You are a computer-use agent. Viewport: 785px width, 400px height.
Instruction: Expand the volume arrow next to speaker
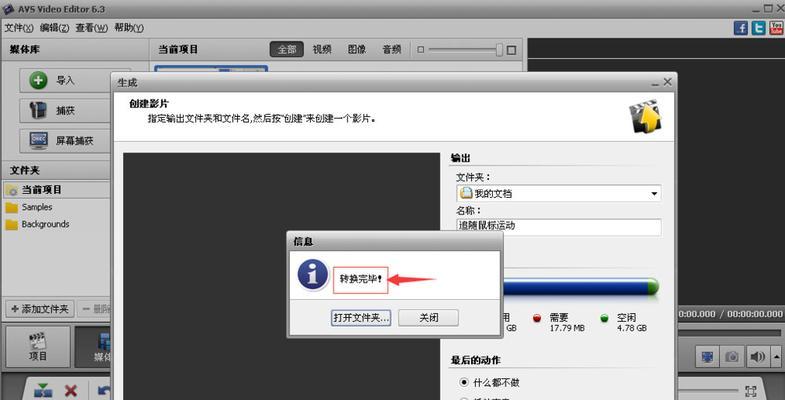click(x=776, y=357)
